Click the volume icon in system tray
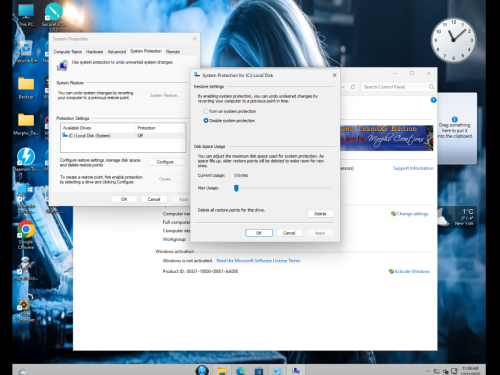 click(x=445, y=371)
